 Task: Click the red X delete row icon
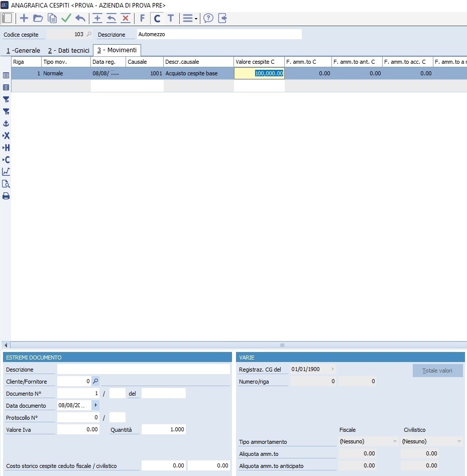(x=126, y=19)
